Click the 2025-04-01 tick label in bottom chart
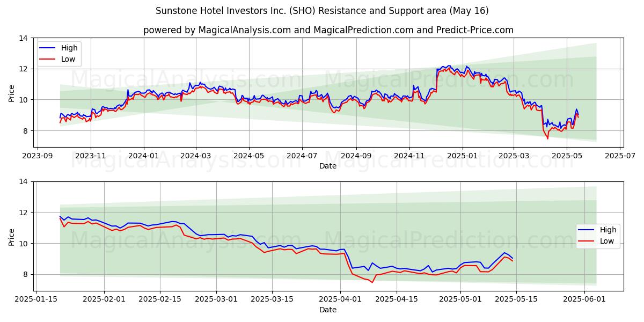This screenshot has height=322, width=644. [340, 300]
